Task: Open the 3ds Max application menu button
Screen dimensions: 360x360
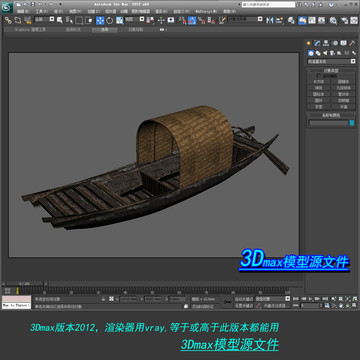Action: (x=7, y=6)
